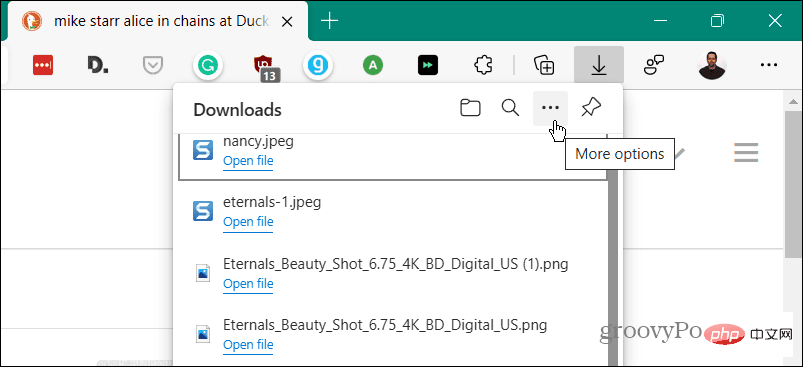
Task: Pin the Downloads panel
Action: [x=591, y=108]
